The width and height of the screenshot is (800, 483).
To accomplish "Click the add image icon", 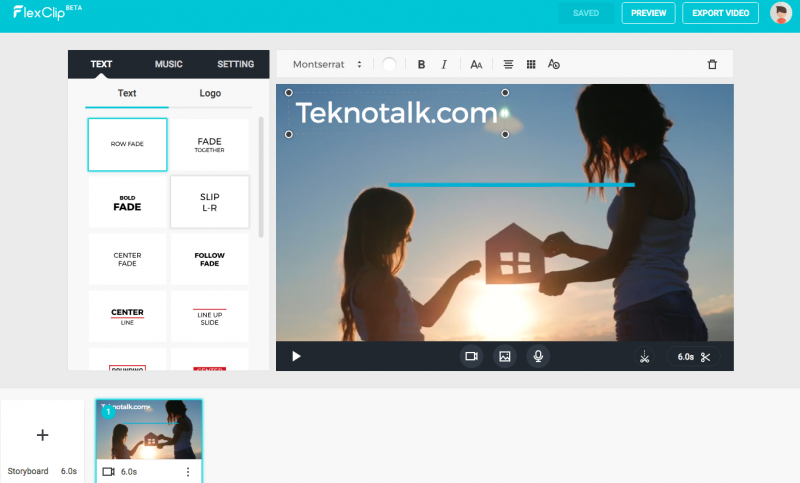I will 505,356.
